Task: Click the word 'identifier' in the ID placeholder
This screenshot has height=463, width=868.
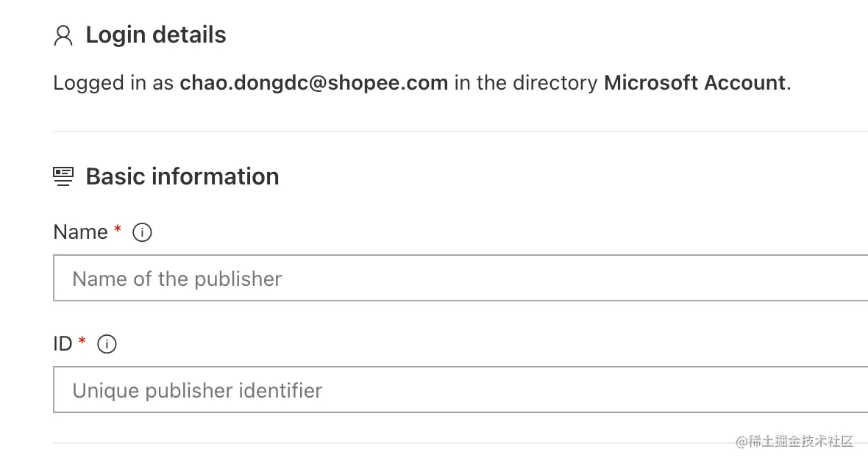Action: click(282, 390)
